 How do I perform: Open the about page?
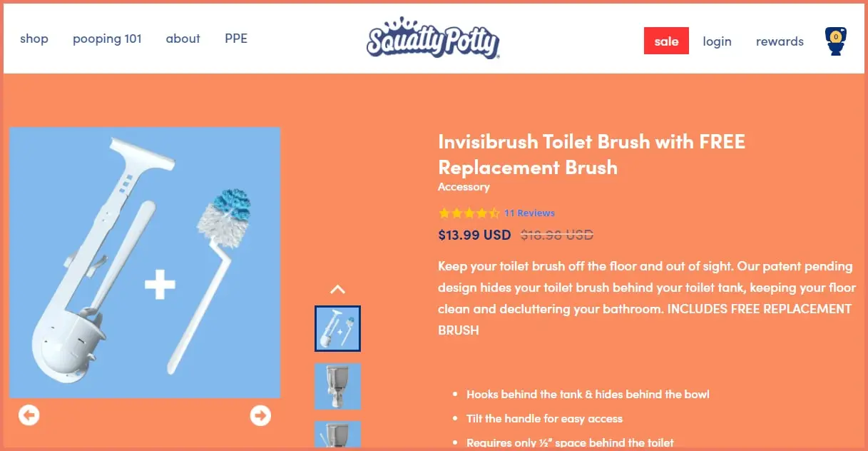183,39
